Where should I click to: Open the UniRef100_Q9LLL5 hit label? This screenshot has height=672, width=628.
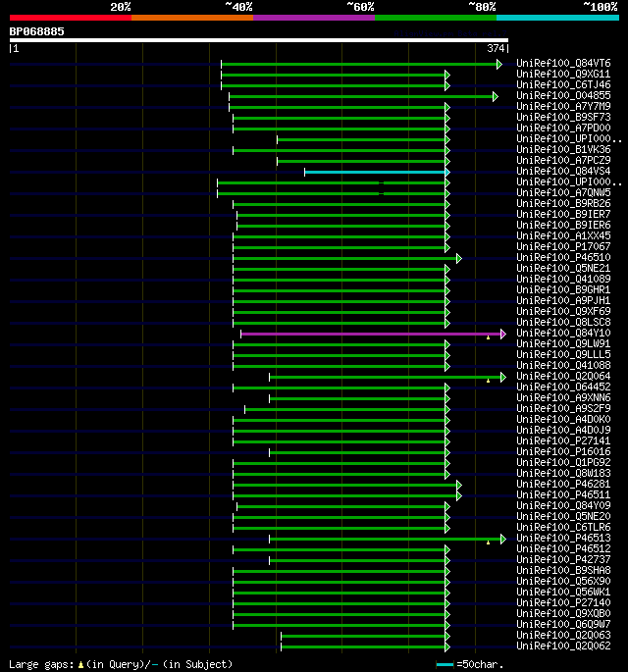563,354
